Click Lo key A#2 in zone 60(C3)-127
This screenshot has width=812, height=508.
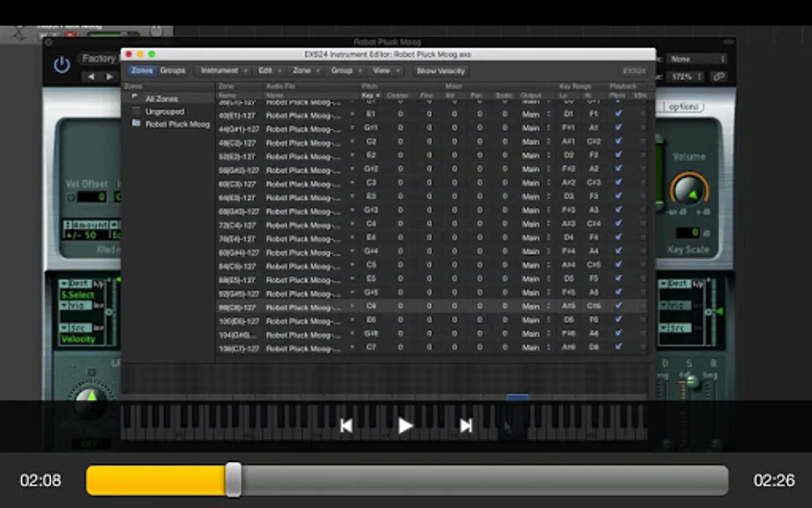click(x=568, y=183)
